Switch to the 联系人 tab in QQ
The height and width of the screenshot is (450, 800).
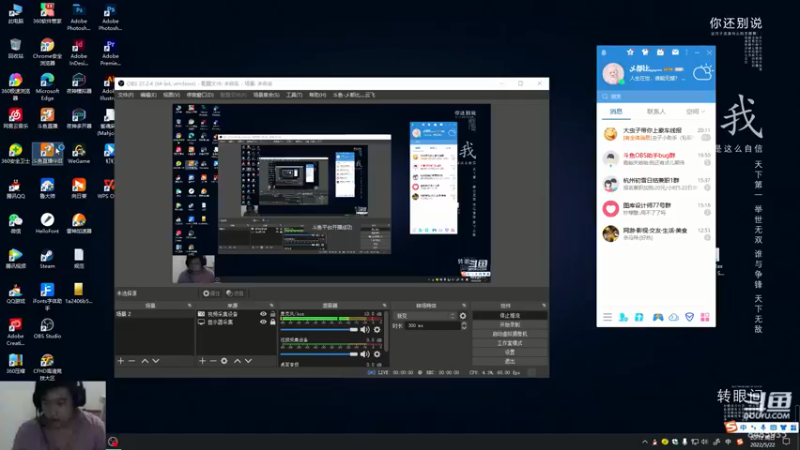pyautogui.click(x=656, y=111)
